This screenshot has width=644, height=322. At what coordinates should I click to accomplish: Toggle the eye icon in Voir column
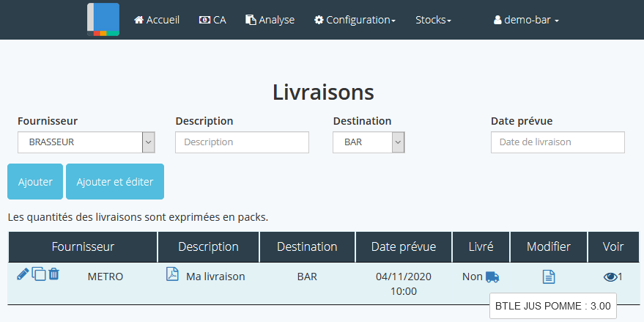click(x=610, y=277)
